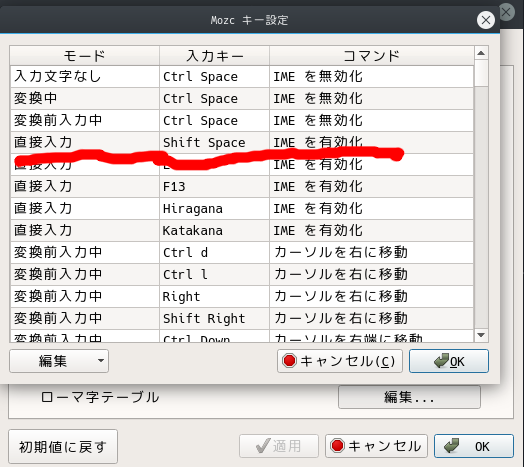Sort by the 入力キー column header
This screenshot has width=524, height=467.
click(215, 56)
